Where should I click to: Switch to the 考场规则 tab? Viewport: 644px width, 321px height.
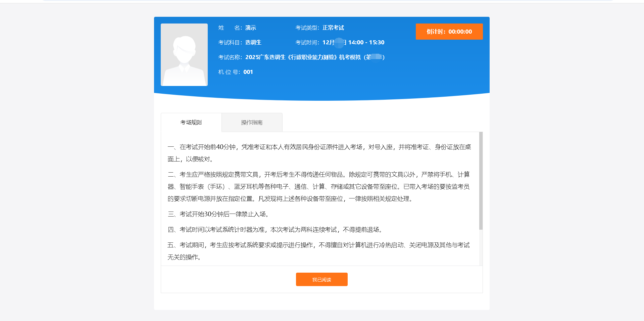191,122
